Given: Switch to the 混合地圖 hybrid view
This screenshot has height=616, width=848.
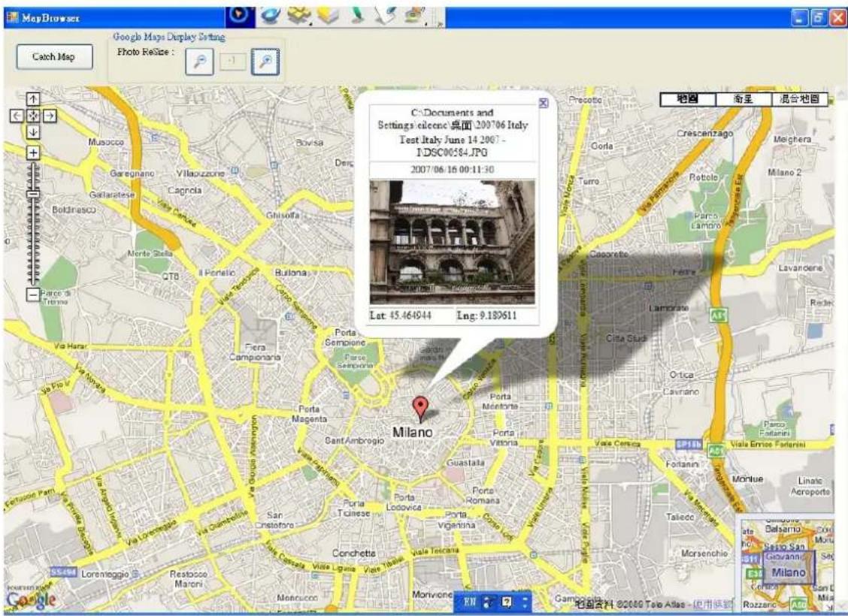Looking at the screenshot, I should [x=799, y=99].
